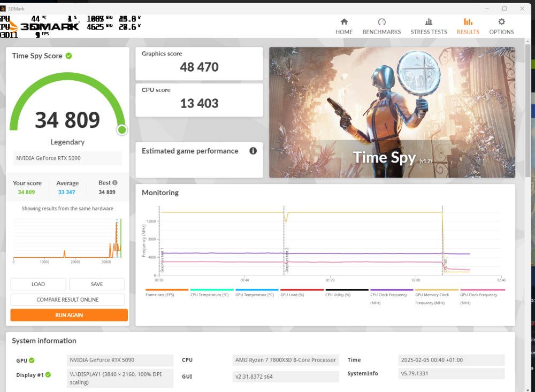Toggle GPU Memory Clock Frequency legend swatch
The image size is (535, 392).
(437, 290)
